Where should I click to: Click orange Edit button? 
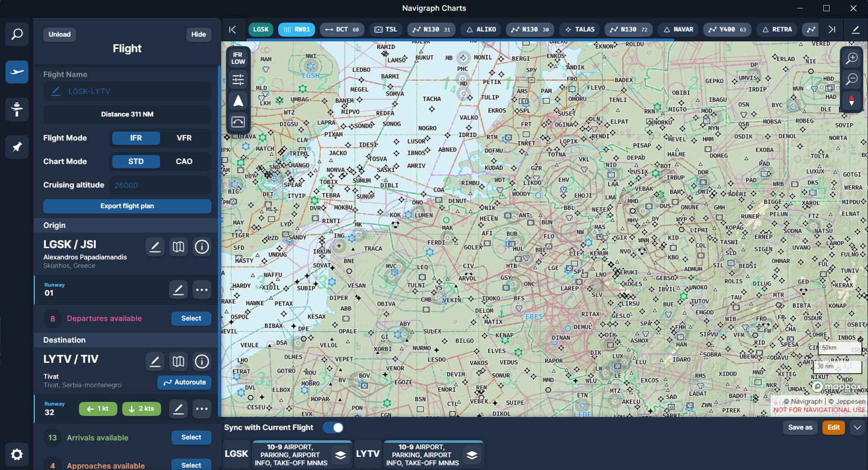pyautogui.click(x=834, y=427)
